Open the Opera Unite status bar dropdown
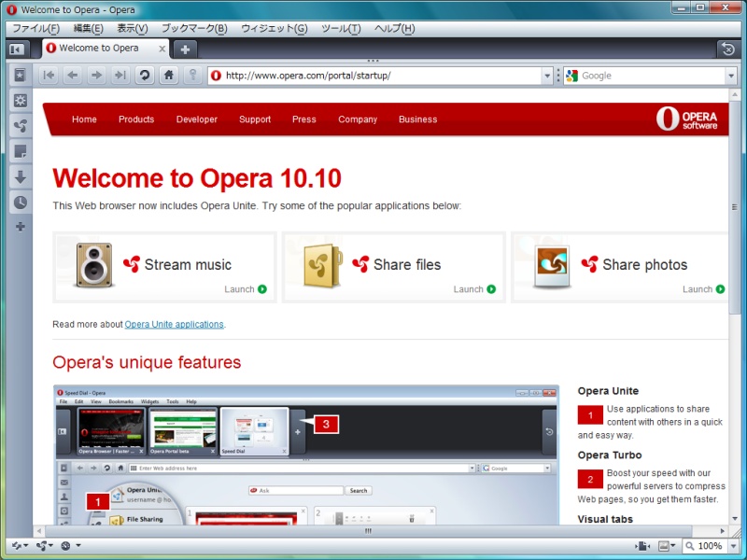 click(x=45, y=546)
